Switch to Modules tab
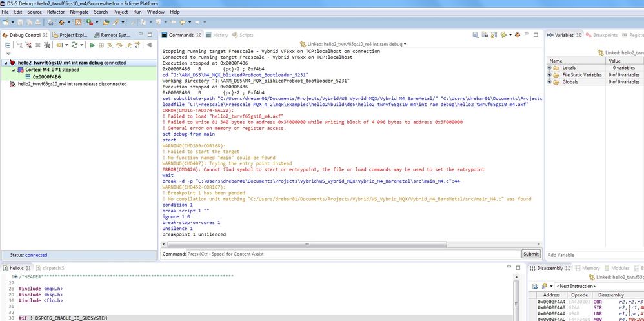 click(616, 268)
